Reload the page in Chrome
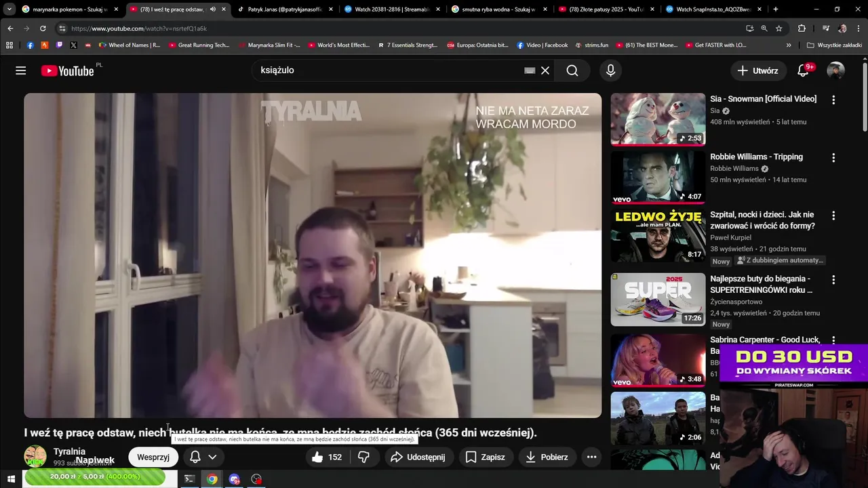Image resolution: width=868 pixels, height=488 pixels. (x=43, y=28)
